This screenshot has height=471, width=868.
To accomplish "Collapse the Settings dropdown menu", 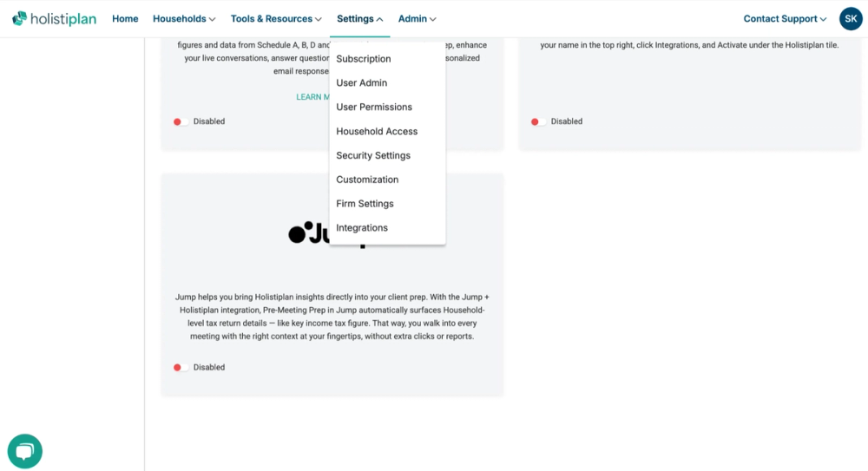I will coord(360,19).
